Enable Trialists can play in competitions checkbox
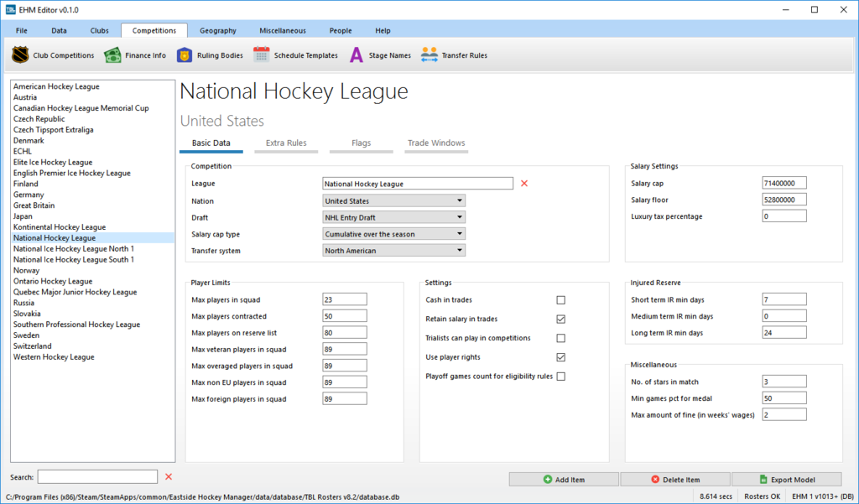The width and height of the screenshot is (859, 504). click(x=560, y=338)
